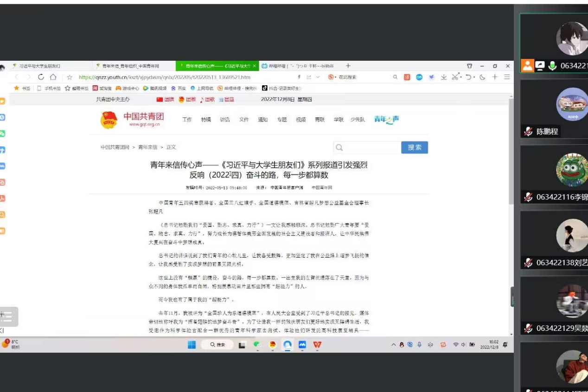The height and width of the screenshot is (392, 588).
Task: Open the downloads icon in browser toolbar
Action: (443, 77)
